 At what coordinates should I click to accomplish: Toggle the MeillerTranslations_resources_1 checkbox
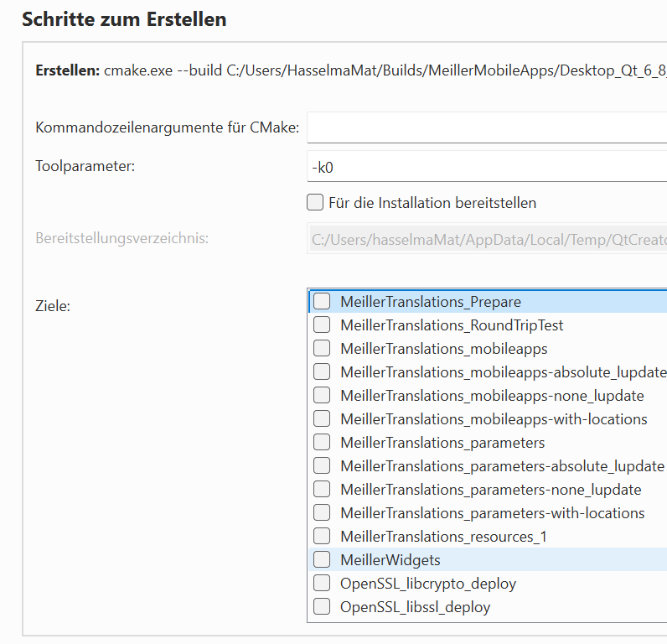pos(322,537)
